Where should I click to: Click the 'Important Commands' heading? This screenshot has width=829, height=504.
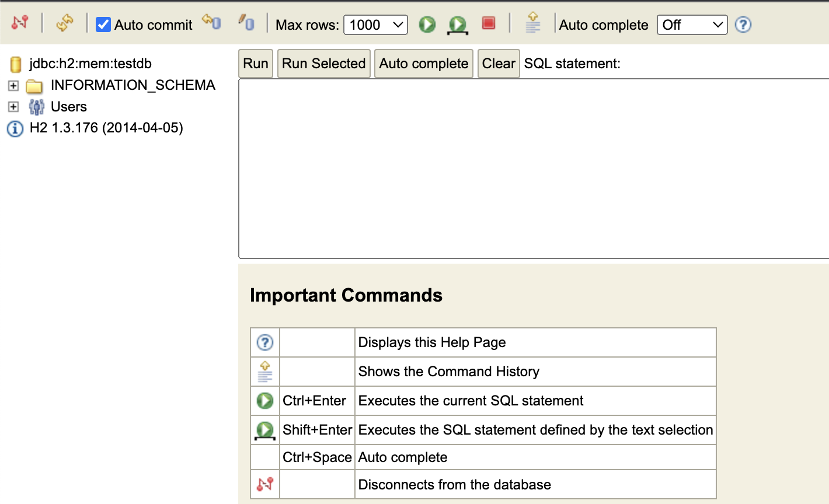click(x=346, y=295)
